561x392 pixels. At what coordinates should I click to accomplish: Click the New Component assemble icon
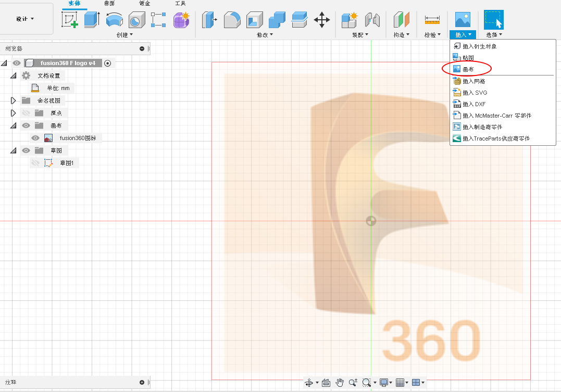tap(350, 20)
